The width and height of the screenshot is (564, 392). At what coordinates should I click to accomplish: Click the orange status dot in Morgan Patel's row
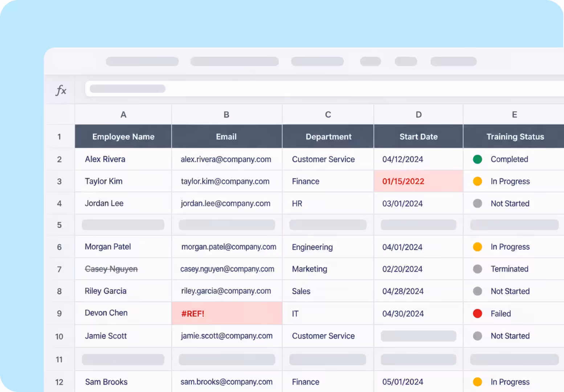(x=477, y=247)
